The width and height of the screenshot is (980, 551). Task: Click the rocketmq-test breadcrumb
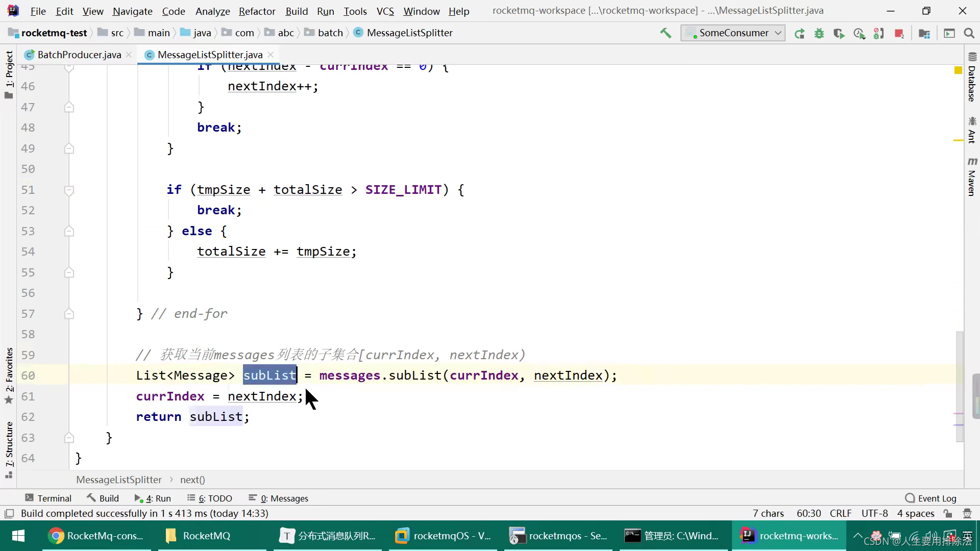click(48, 33)
